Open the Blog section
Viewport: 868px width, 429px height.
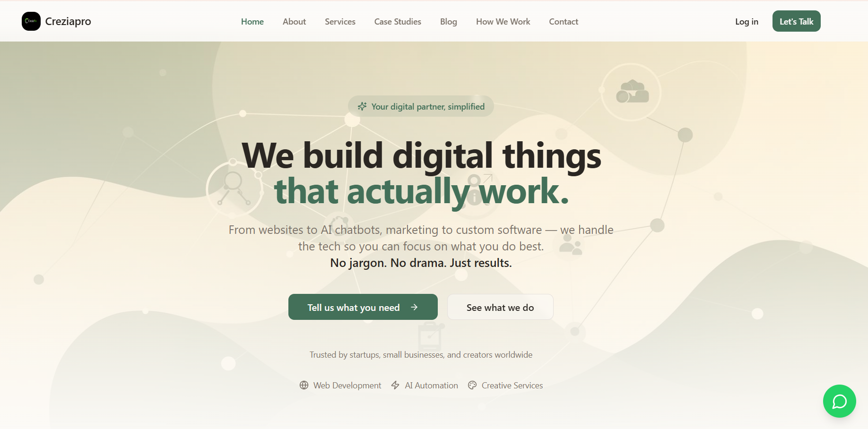point(449,22)
